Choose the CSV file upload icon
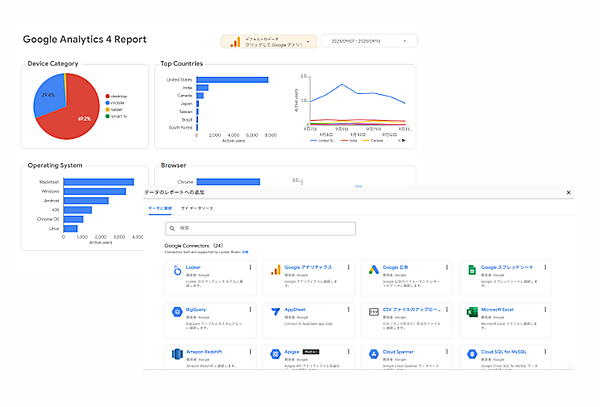The width and height of the screenshot is (600, 407). tap(372, 311)
